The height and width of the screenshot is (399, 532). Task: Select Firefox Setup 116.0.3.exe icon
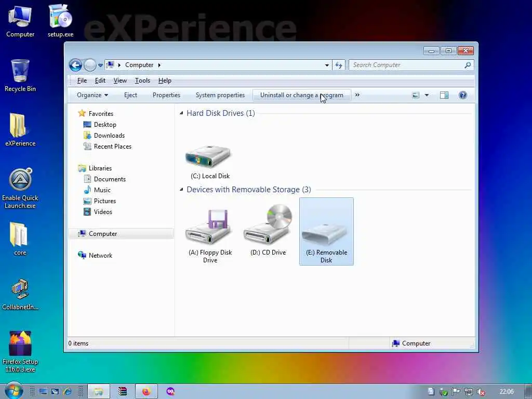tap(20, 352)
